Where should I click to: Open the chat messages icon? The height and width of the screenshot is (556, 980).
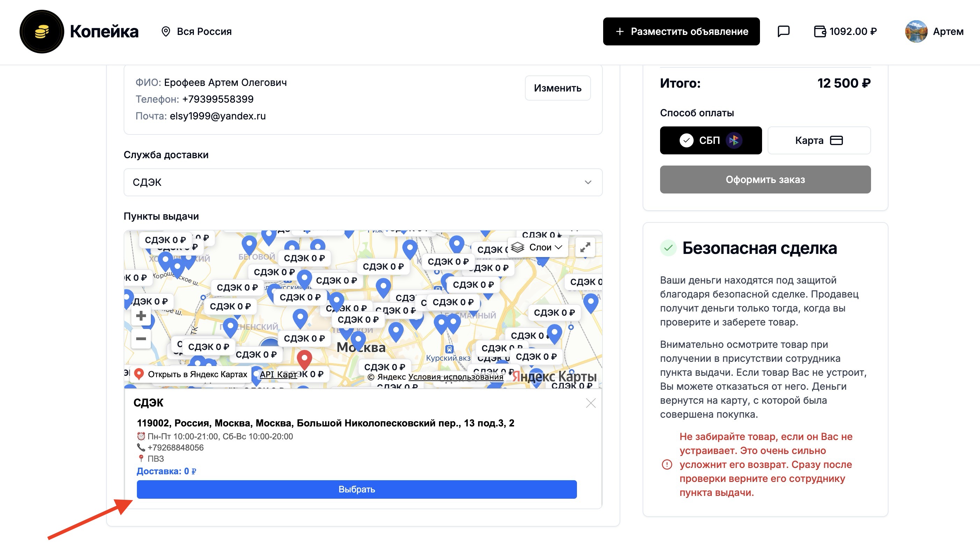tap(783, 31)
